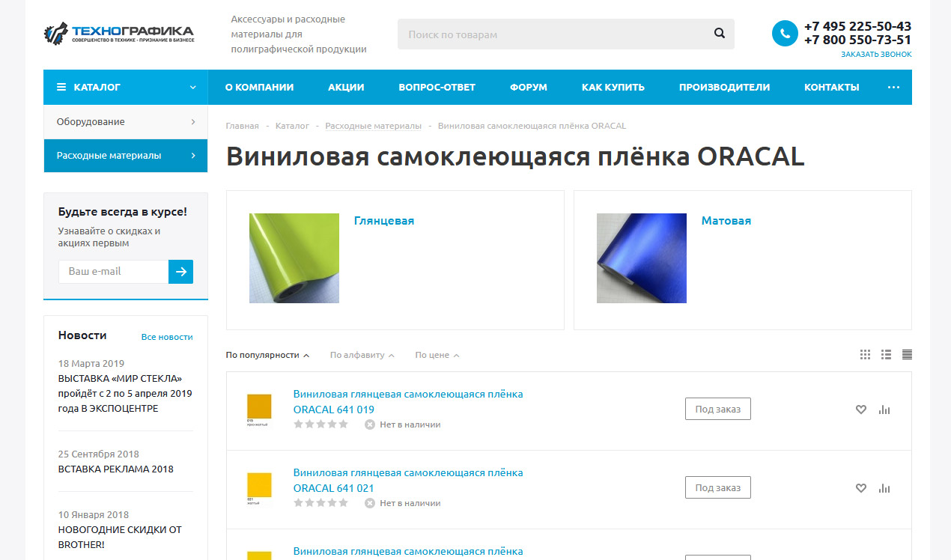Switch to list view icon

click(887, 355)
